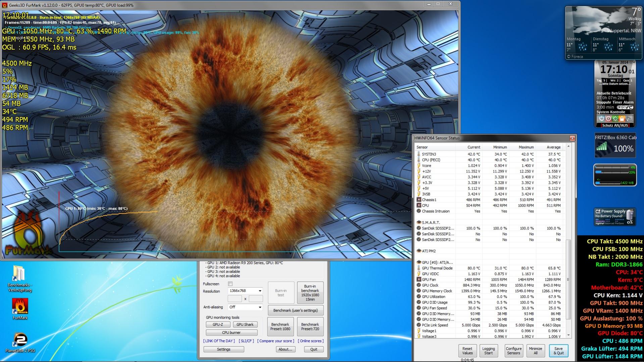Click the first custom resolution width field

point(235,299)
